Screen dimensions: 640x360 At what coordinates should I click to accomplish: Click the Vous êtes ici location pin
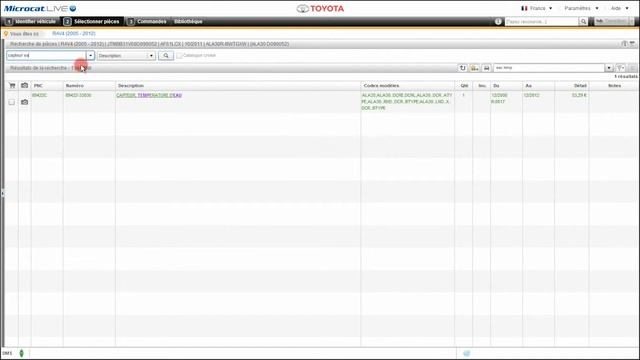[x=6, y=34]
